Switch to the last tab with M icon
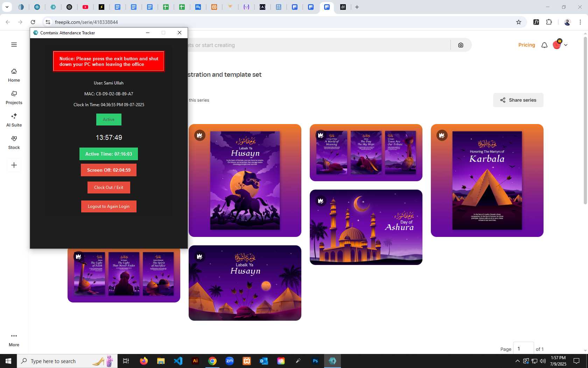This screenshot has height=368, width=588. pos(343,7)
